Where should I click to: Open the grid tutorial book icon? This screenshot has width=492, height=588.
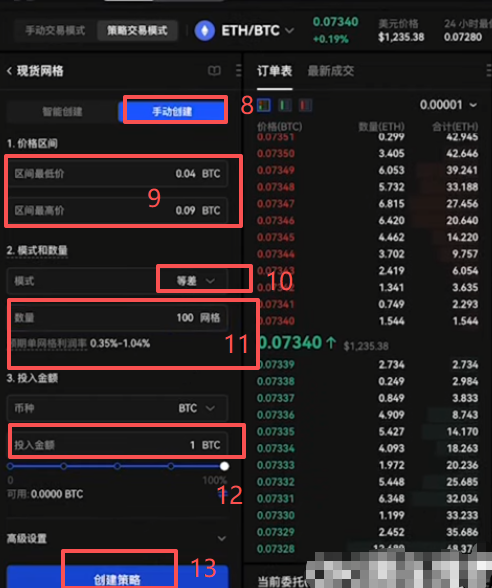(x=214, y=70)
